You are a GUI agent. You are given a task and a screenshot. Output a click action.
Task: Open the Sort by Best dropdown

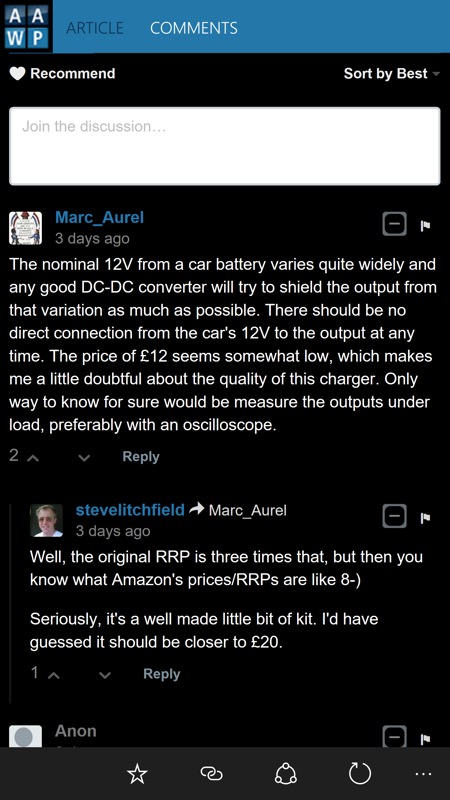(391, 74)
